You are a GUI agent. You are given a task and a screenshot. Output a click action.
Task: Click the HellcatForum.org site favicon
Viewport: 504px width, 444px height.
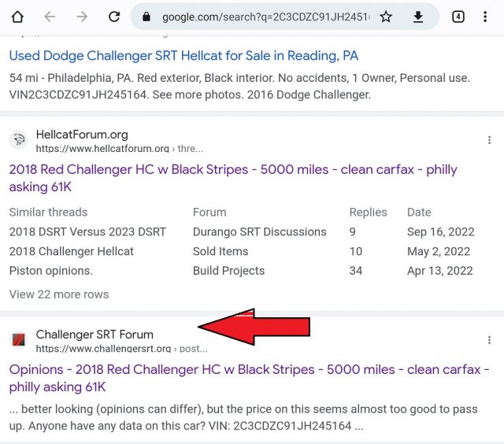[x=18, y=140]
